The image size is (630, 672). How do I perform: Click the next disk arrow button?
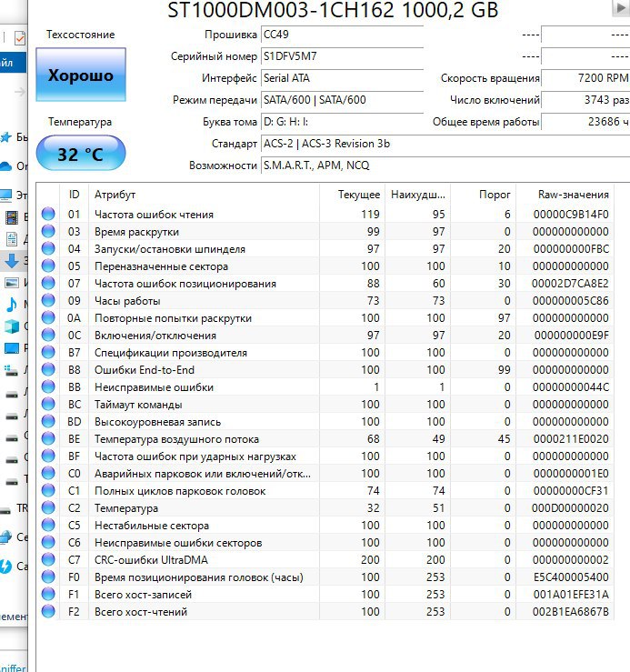(x=621, y=7)
